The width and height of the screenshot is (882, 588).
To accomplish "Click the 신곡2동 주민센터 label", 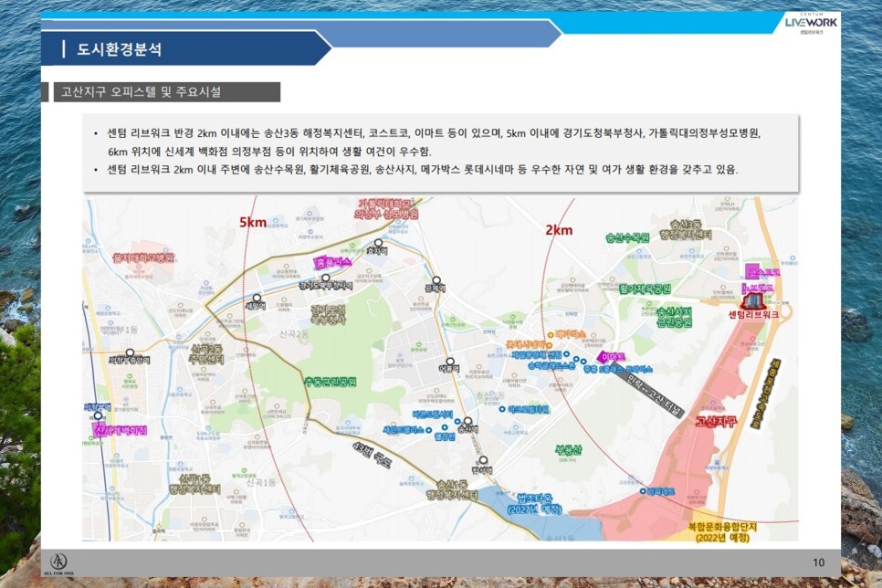I will (207, 354).
